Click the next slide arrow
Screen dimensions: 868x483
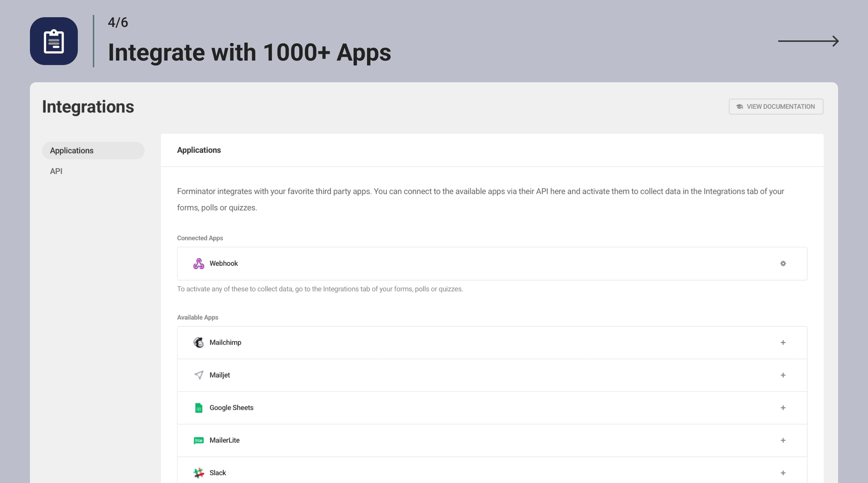(808, 41)
